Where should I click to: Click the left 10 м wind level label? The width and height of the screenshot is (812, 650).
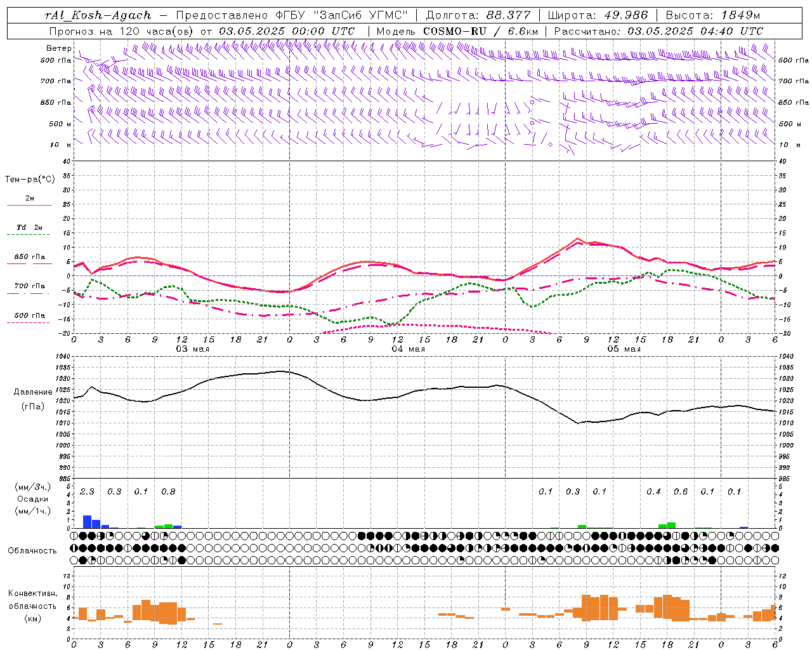pyautogui.click(x=61, y=145)
